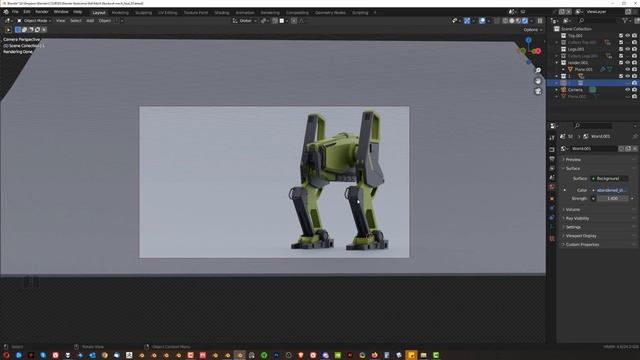This screenshot has height=360, width=640.
Task: Expand the Ray Visibility panel
Action: coord(577,218)
